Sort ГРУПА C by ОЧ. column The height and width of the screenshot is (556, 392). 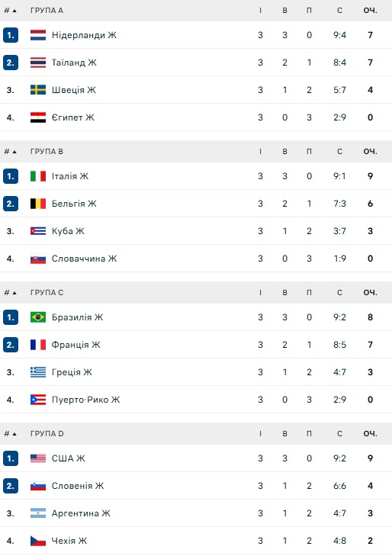point(370,293)
